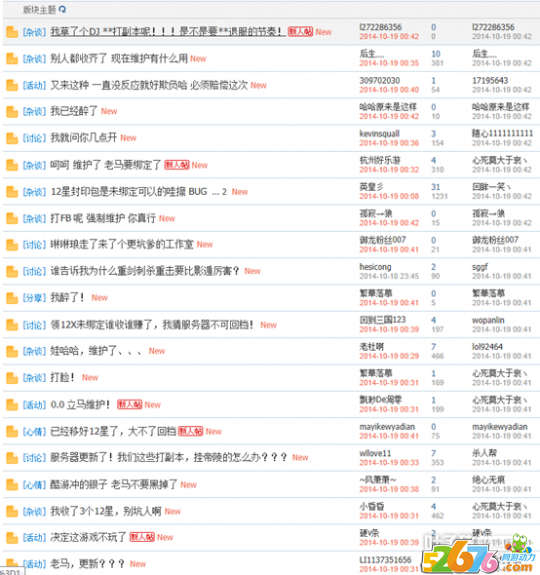Click 新人帖 badge on 决定这游戏不玩了 thread
This screenshot has width=540, height=575.
tap(142, 537)
